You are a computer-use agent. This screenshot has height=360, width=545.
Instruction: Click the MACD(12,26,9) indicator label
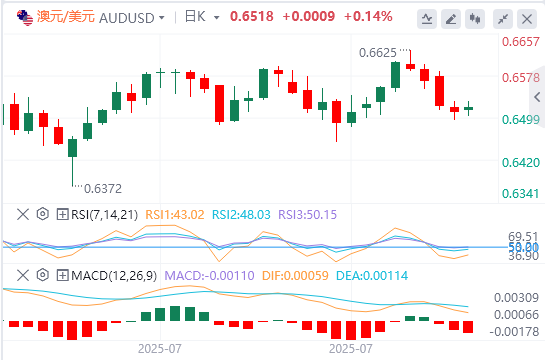click(x=114, y=276)
